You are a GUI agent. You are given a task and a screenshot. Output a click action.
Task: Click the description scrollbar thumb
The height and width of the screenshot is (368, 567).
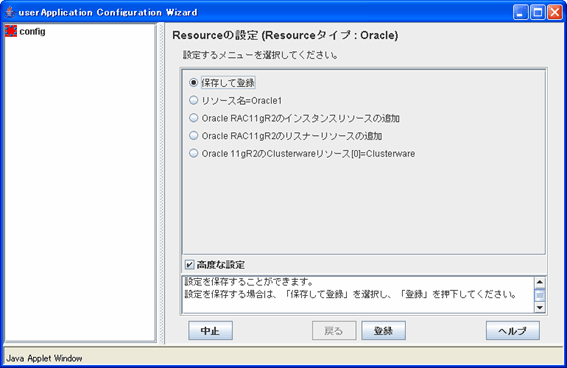pos(540,295)
